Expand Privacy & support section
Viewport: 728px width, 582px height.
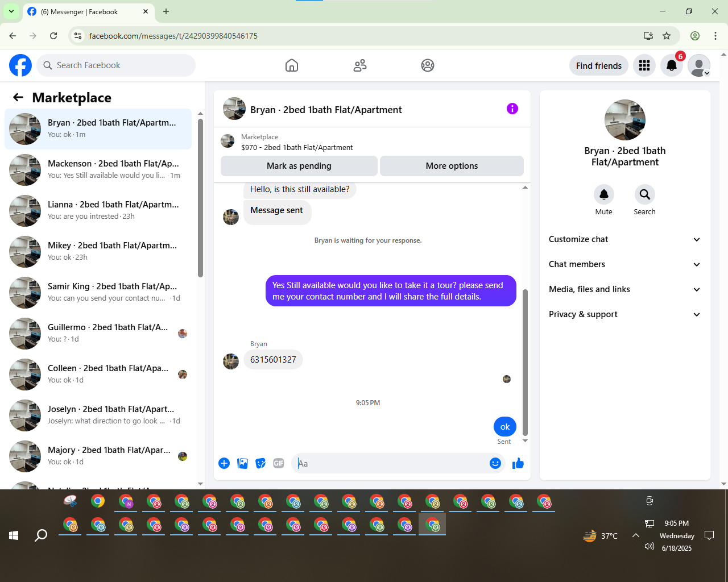(x=624, y=314)
